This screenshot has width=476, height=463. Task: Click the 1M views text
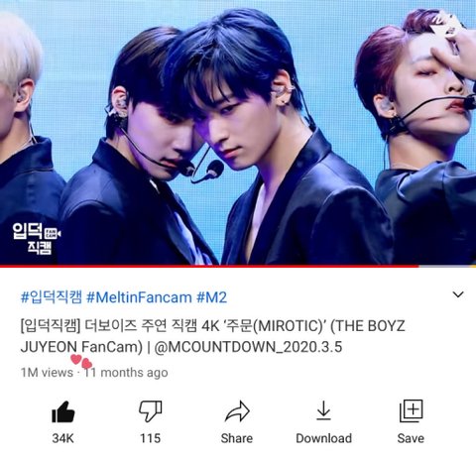pos(47,373)
